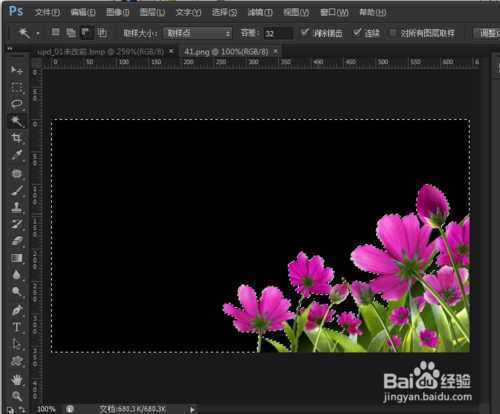The image size is (500, 414).
Task: Click the Subtract from Selection mode icon
Action: click(x=86, y=33)
